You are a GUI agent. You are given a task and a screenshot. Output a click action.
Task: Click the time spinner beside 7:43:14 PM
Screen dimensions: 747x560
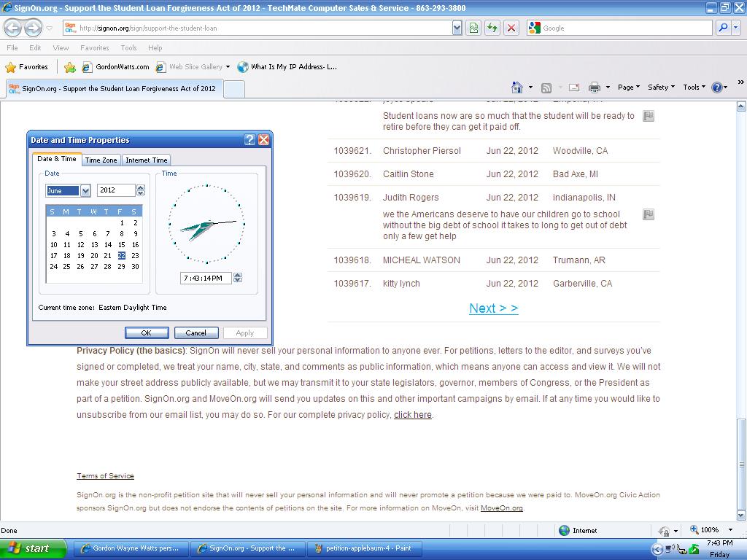point(238,278)
